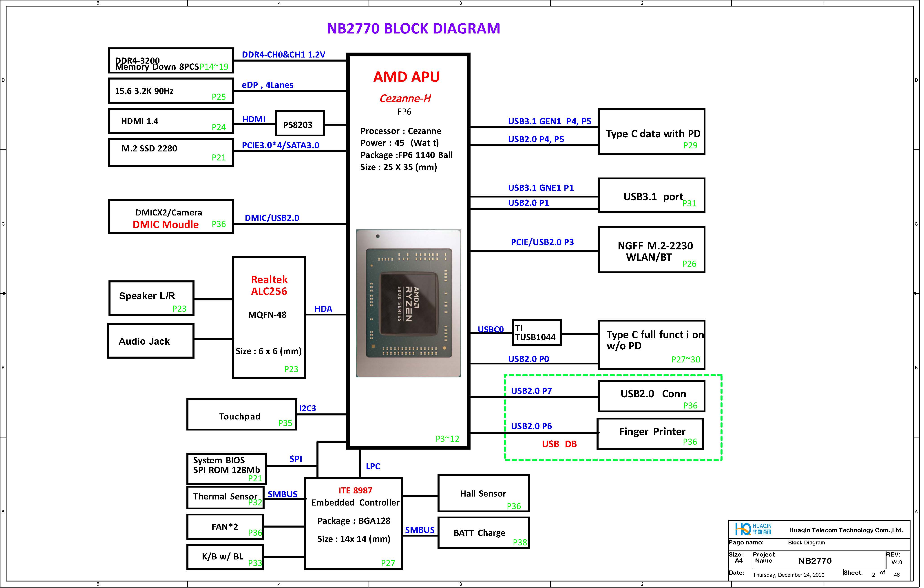Click the USB2.0 P6 label
This screenshot has height=588, width=924.
[531, 426]
